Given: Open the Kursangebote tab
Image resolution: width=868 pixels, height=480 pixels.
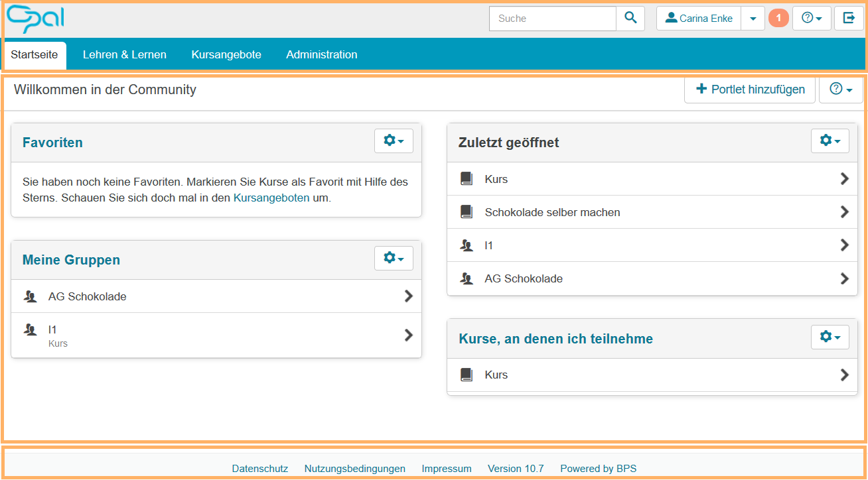Looking at the screenshot, I should (226, 55).
